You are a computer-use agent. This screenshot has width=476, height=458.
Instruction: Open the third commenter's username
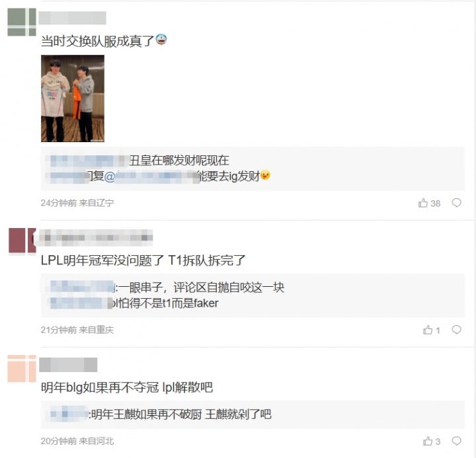(x=68, y=365)
